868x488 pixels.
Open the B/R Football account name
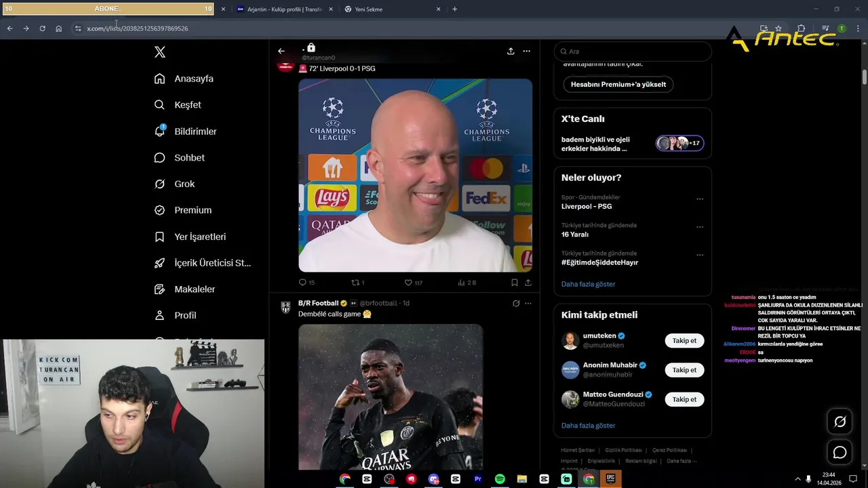(x=318, y=303)
